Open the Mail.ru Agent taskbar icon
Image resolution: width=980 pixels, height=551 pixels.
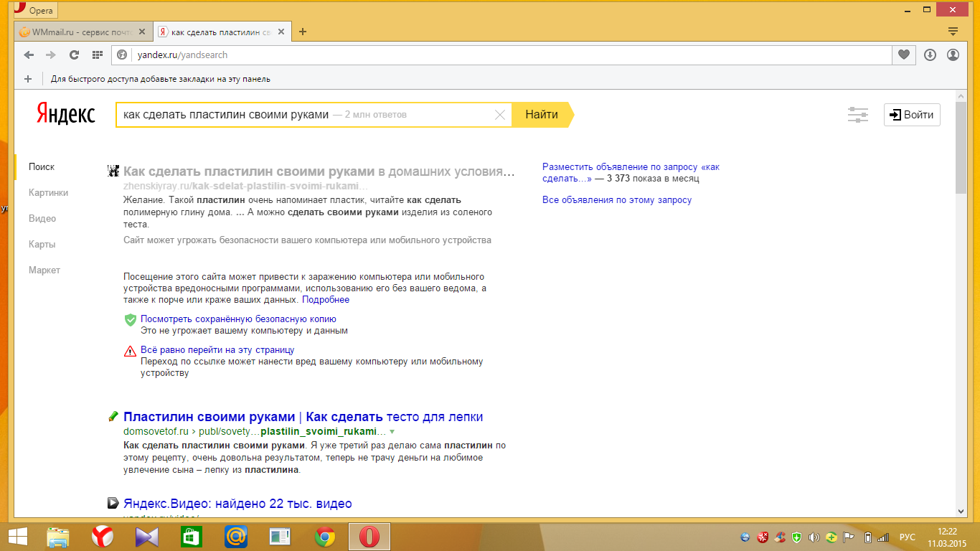(236, 537)
